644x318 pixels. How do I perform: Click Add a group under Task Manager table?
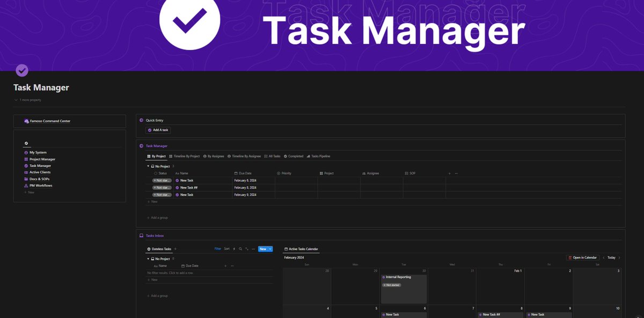point(157,218)
